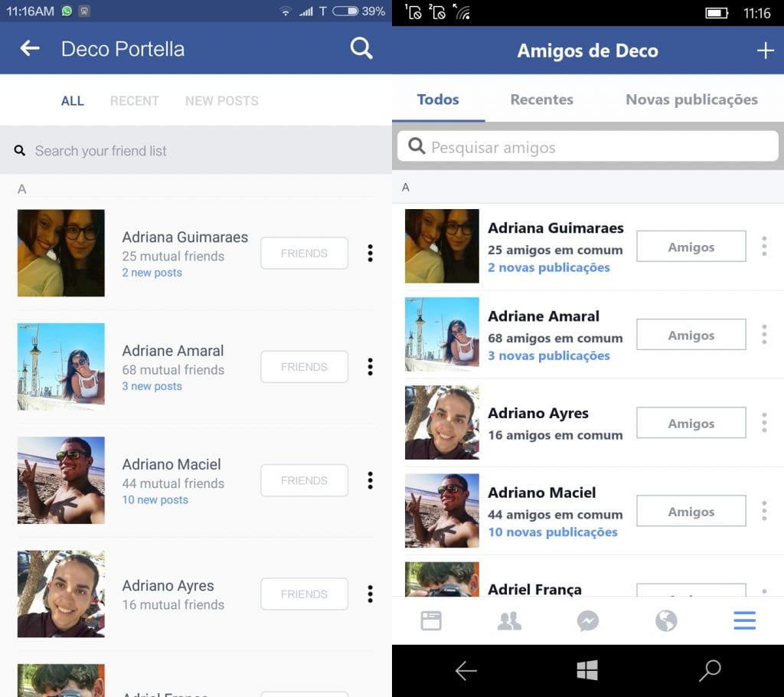Focus 'Search your friend list' field

coord(196,151)
